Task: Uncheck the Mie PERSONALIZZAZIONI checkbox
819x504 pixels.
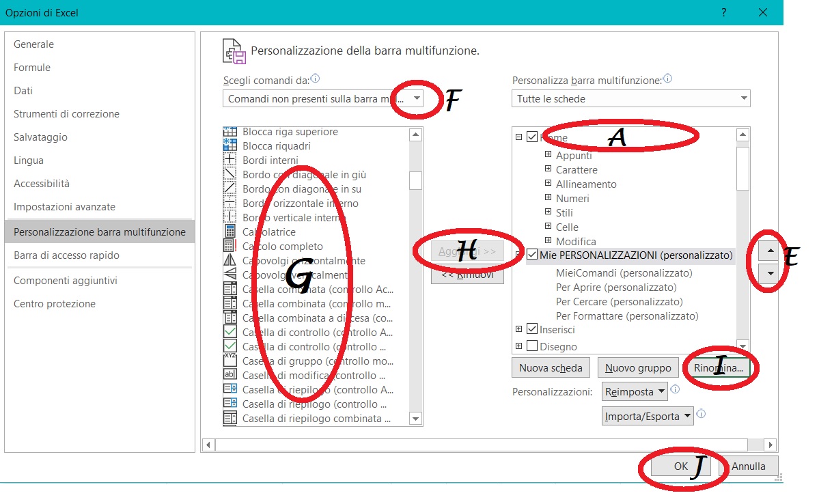Action: [x=531, y=254]
